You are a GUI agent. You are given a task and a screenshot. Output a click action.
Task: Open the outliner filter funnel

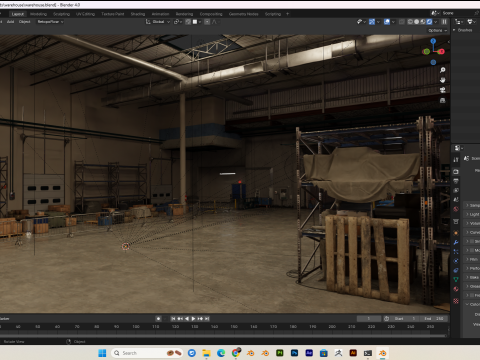[x=471, y=22]
